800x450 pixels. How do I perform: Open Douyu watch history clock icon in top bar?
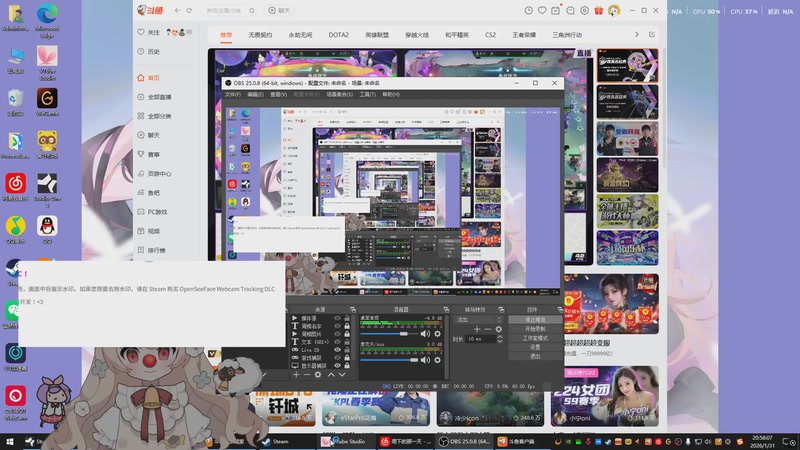coord(529,10)
